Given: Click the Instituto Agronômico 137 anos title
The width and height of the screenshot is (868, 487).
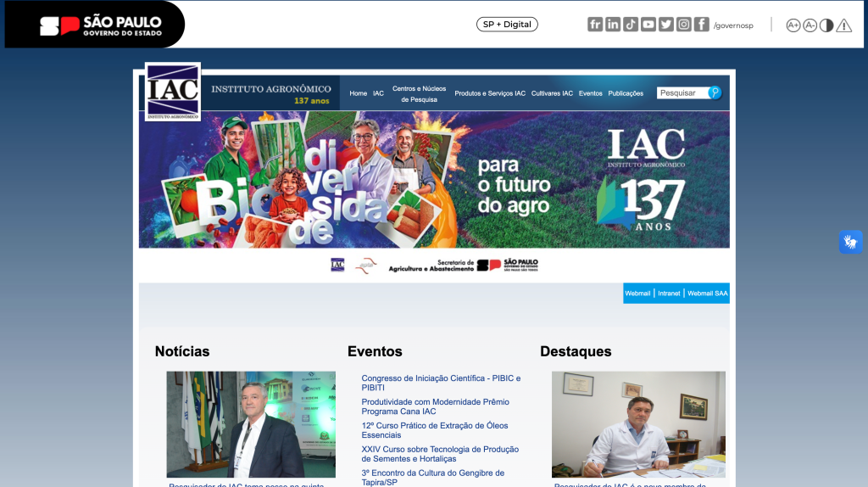Looking at the screenshot, I should pos(271,93).
